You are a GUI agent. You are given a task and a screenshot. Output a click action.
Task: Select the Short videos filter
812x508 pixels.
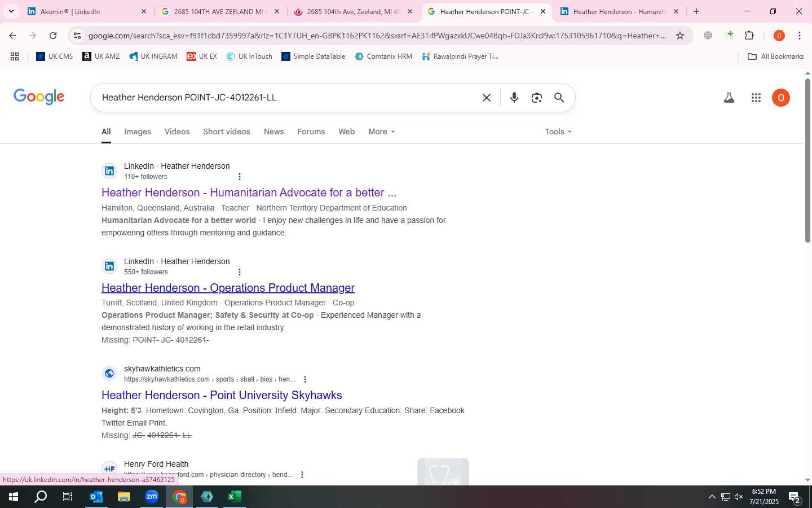(227, 132)
